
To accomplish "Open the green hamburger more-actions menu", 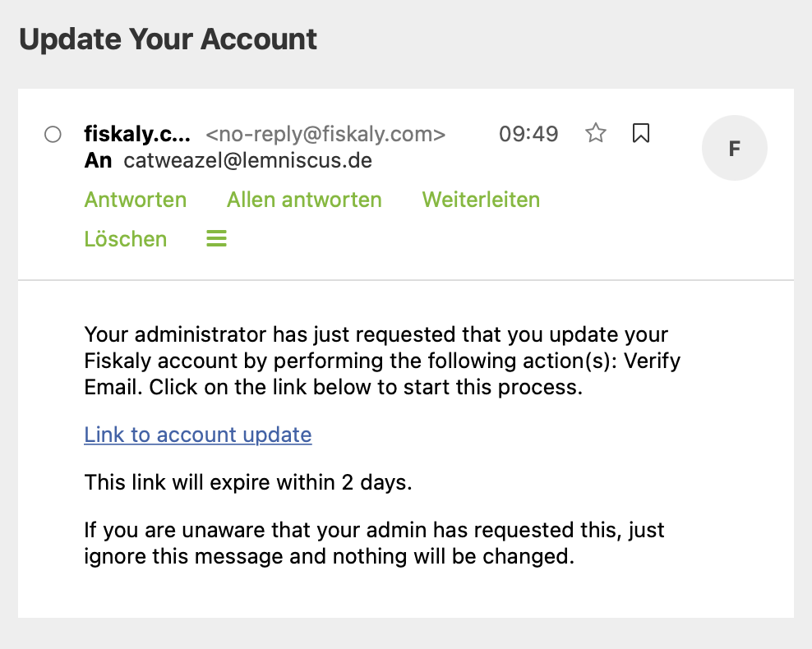I will [x=216, y=239].
